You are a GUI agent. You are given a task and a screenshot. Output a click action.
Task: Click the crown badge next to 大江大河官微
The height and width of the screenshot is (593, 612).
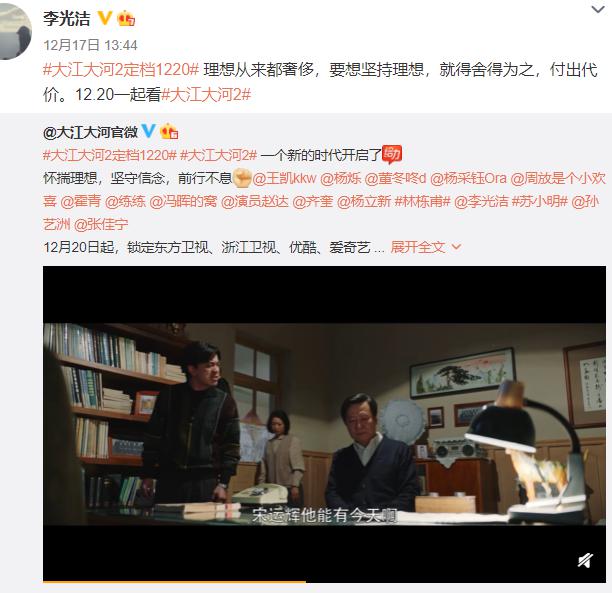pyautogui.click(x=169, y=131)
